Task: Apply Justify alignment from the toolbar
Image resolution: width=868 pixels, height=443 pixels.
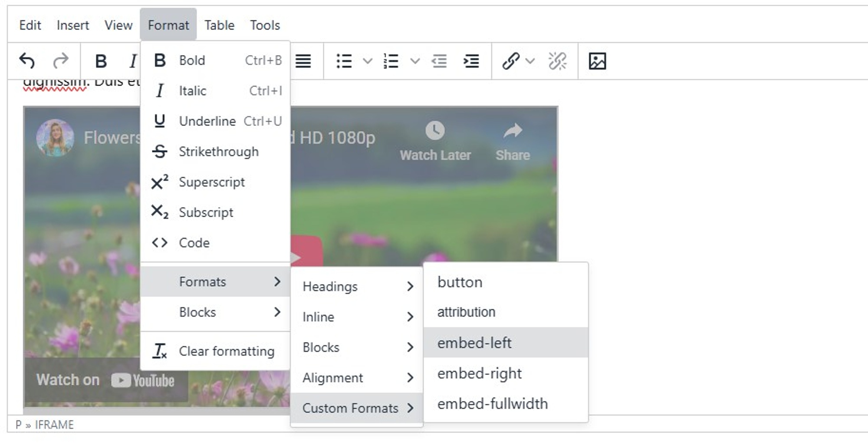Action: (304, 61)
